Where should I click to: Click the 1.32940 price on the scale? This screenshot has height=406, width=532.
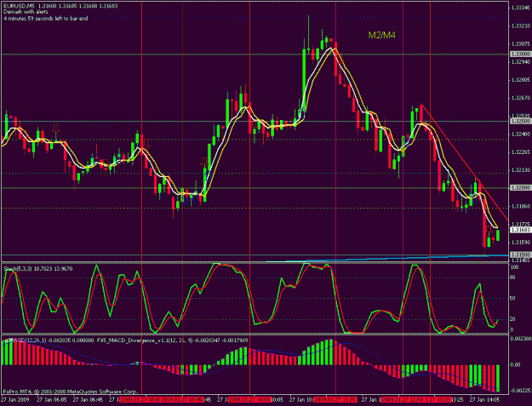520,62
